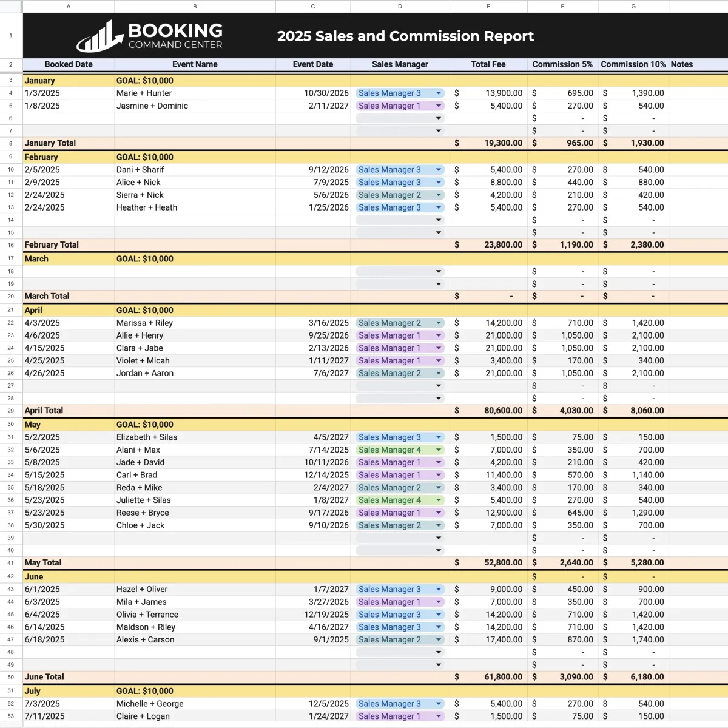The width and height of the screenshot is (728, 728).
Task: Open Sales Manager dropdown for Chloe + Jack
Action: point(438,525)
